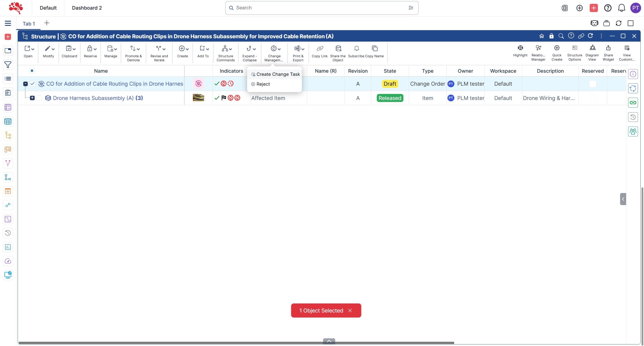644x346 pixels.
Task: Uncheck the CO for Addition row checkbox
Action: pos(32,84)
